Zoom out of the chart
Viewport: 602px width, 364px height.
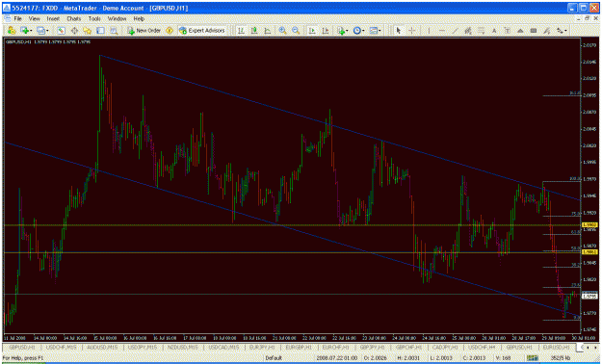click(296, 31)
